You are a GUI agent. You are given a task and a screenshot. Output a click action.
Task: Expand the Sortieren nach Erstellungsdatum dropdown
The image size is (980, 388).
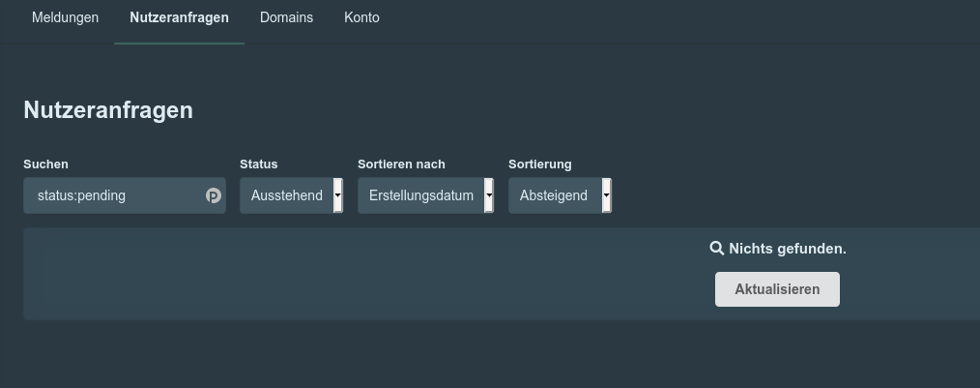(425, 195)
